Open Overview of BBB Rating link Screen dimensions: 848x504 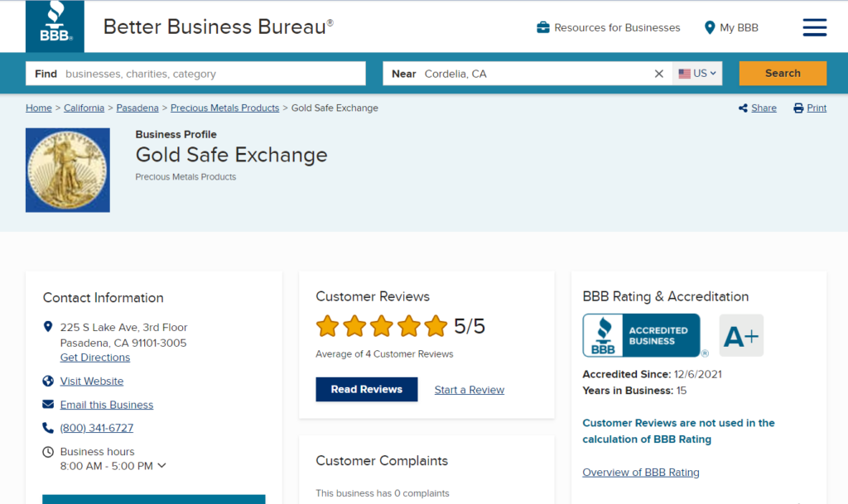click(641, 472)
